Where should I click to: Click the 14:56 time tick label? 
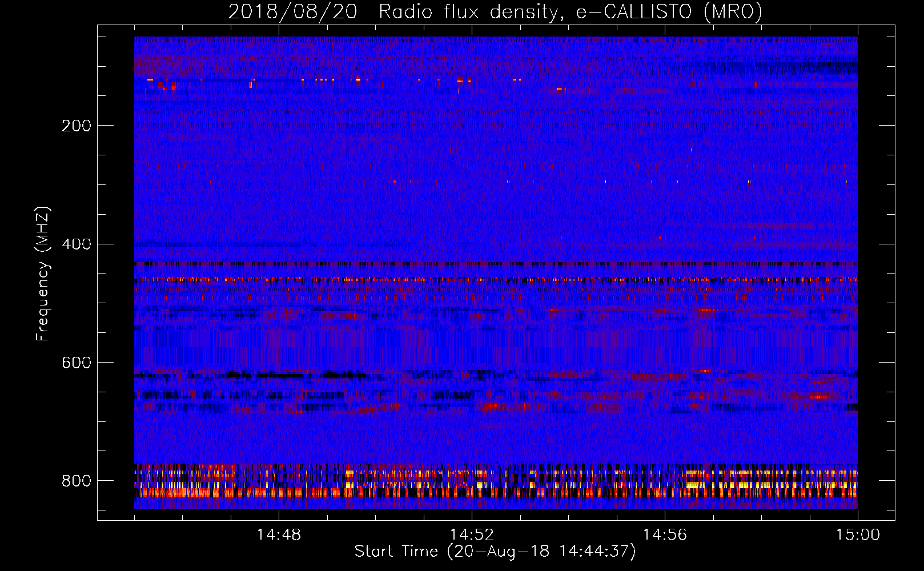click(x=665, y=535)
